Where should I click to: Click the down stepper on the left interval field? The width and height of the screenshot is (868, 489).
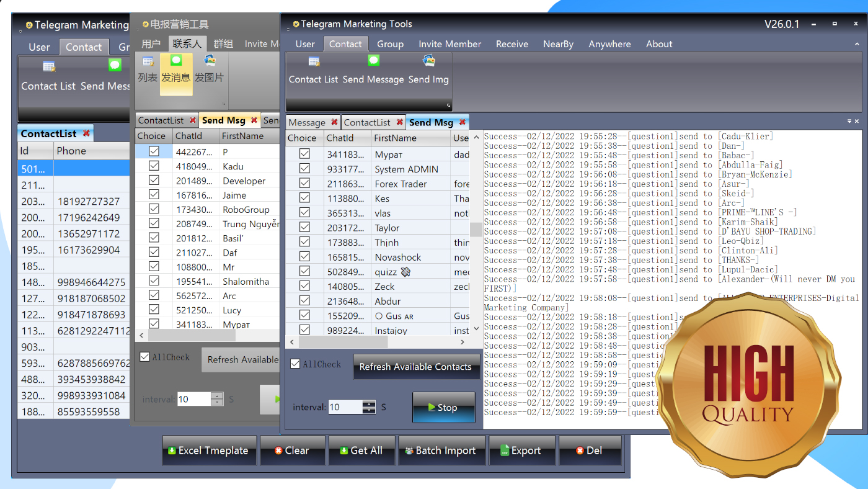click(217, 402)
